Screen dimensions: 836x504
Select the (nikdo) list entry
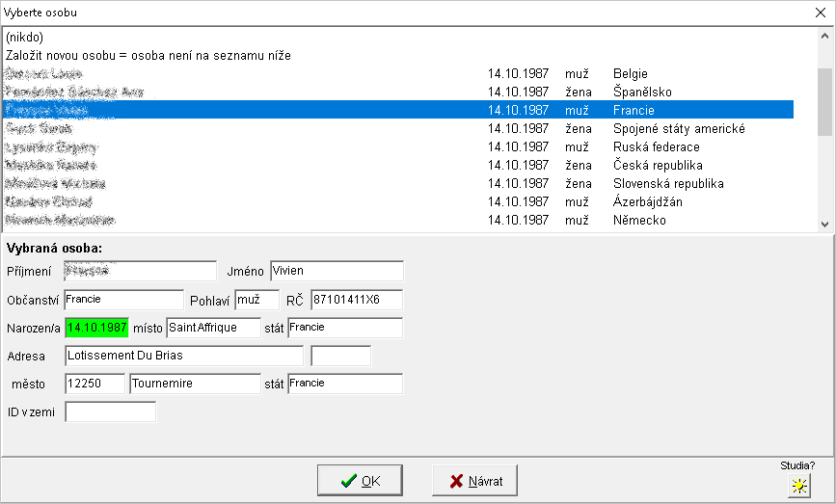(x=24, y=38)
